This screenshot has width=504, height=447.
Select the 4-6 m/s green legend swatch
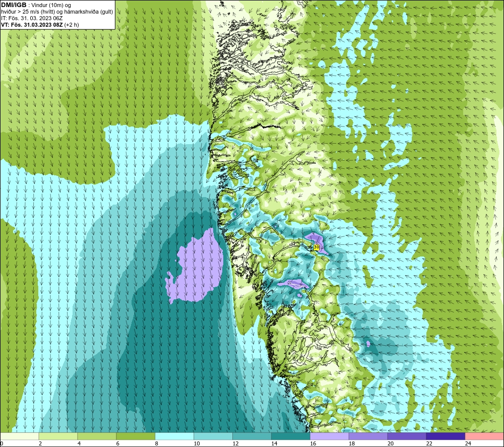[97, 436]
